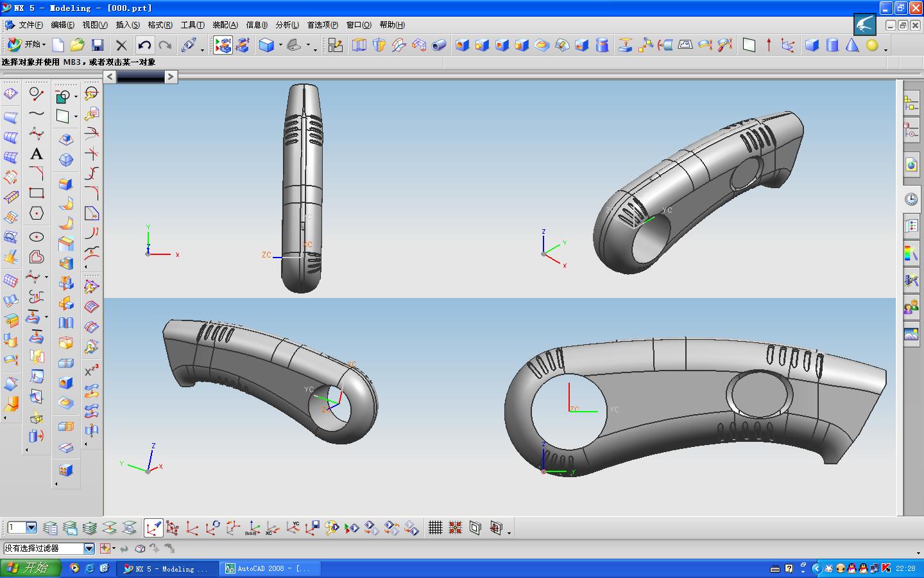Click the New file icon
924x578 pixels.
(58, 45)
